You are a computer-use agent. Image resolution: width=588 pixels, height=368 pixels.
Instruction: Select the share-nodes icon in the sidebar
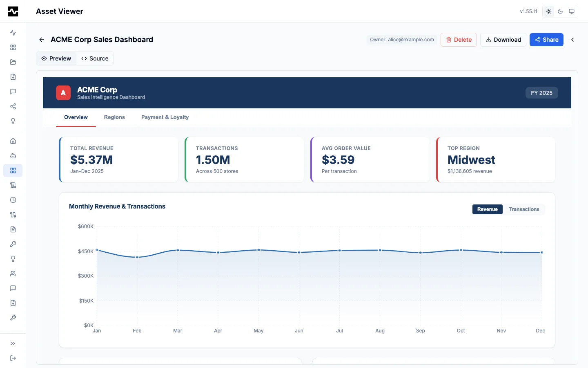(x=13, y=106)
